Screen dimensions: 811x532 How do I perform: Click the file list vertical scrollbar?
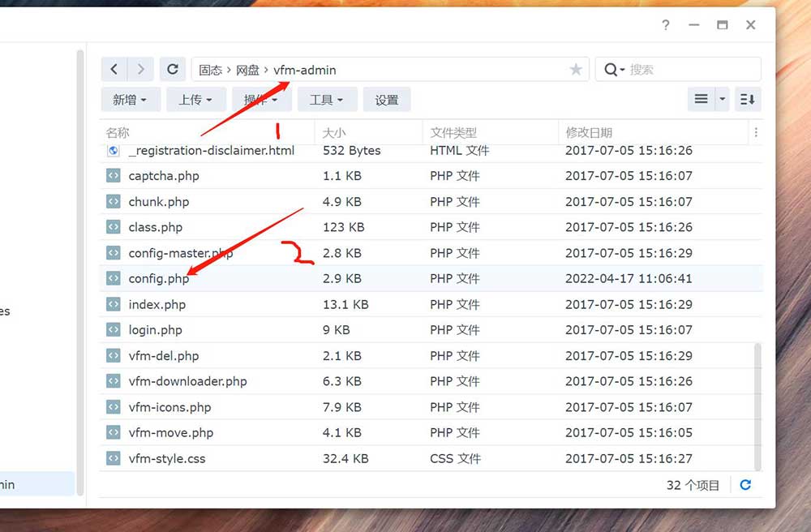click(x=757, y=406)
